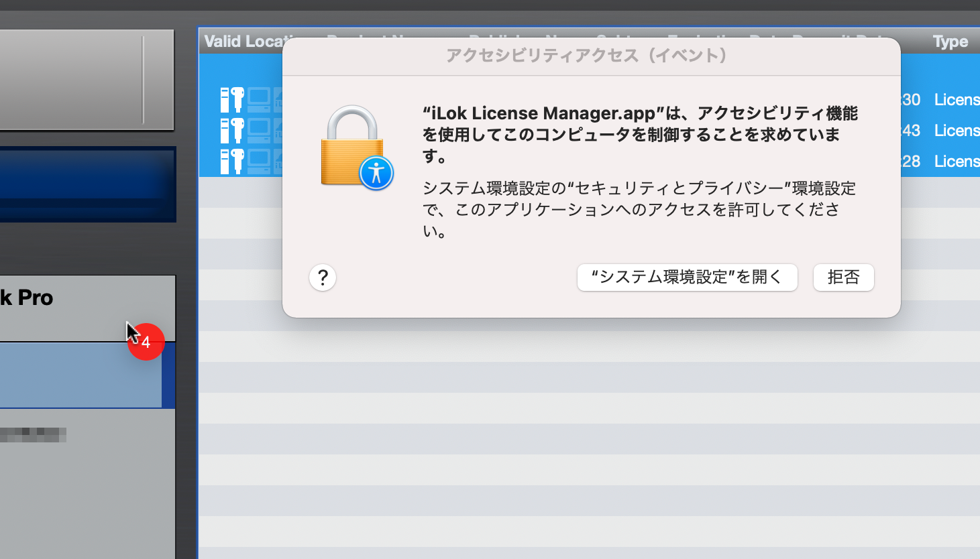Click the iLok Cloud icon in the second row
Image resolution: width=980 pixels, height=559 pixels.
pos(278,130)
